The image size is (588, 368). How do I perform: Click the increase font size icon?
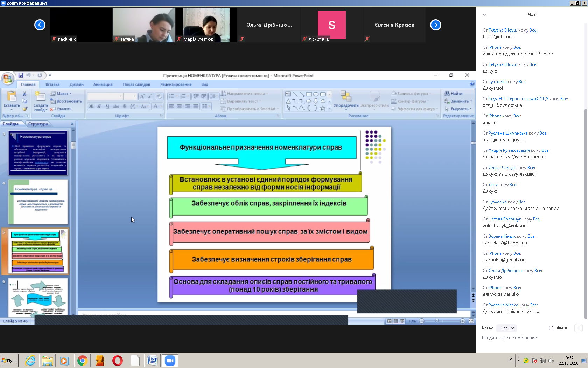click(x=142, y=96)
